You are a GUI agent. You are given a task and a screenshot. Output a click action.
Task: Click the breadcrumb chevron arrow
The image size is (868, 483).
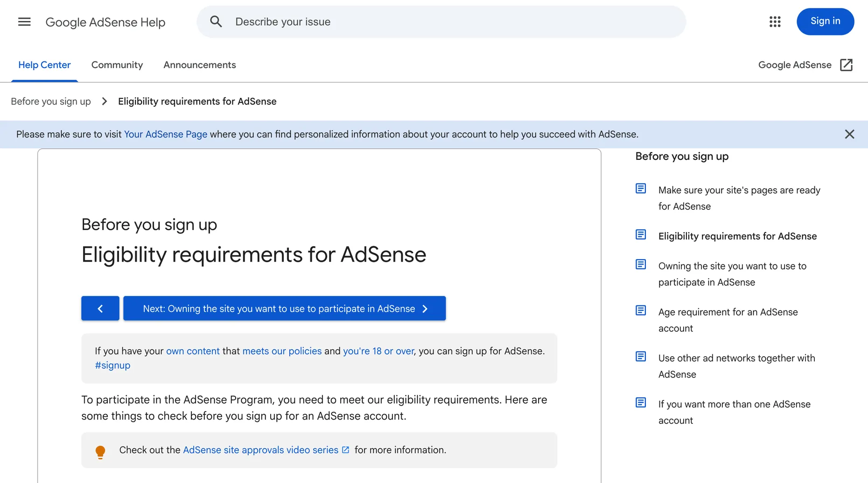[x=105, y=101]
